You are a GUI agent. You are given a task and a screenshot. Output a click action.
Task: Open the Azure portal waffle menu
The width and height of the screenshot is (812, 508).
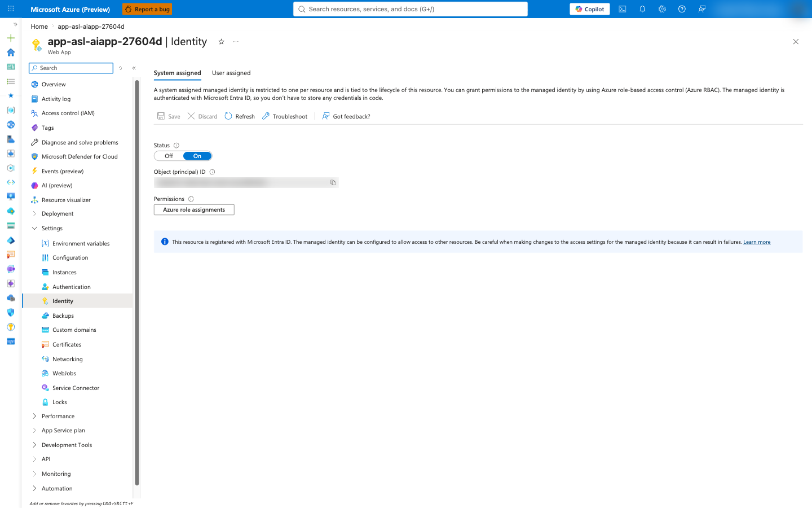point(11,9)
